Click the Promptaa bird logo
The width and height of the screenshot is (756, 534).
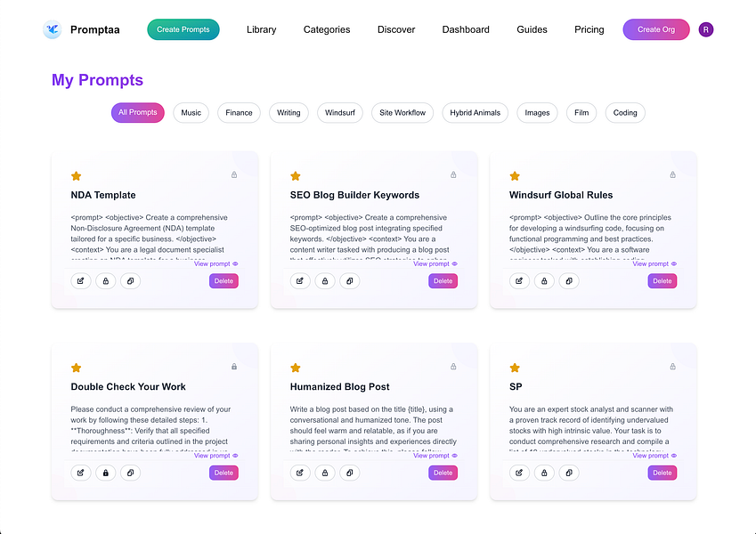pos(52,29)
